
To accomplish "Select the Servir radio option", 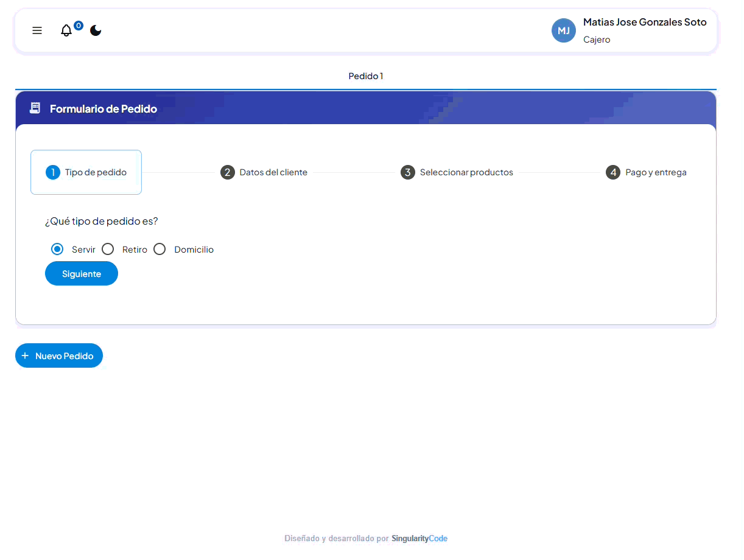I will click(x=57, y=249).
